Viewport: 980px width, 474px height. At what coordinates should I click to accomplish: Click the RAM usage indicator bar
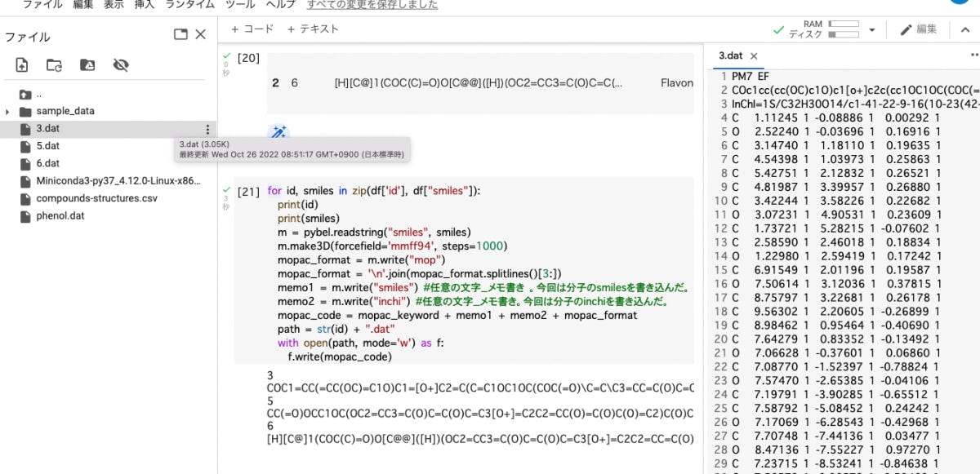click(x=844, y=23)
